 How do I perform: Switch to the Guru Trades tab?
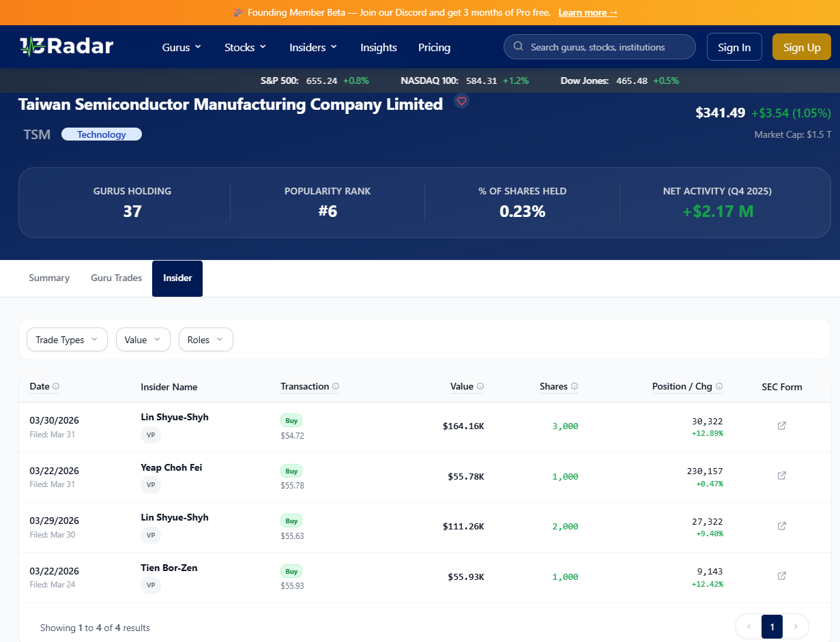(116, 278)
